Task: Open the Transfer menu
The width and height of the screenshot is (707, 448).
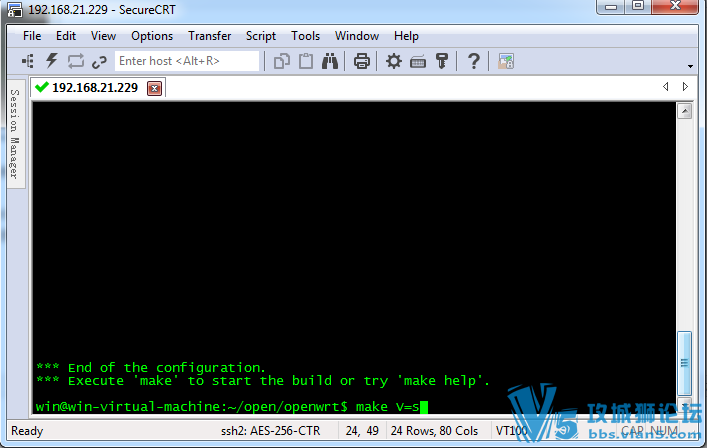Action: pyautogui.click(x=210, y=36)
